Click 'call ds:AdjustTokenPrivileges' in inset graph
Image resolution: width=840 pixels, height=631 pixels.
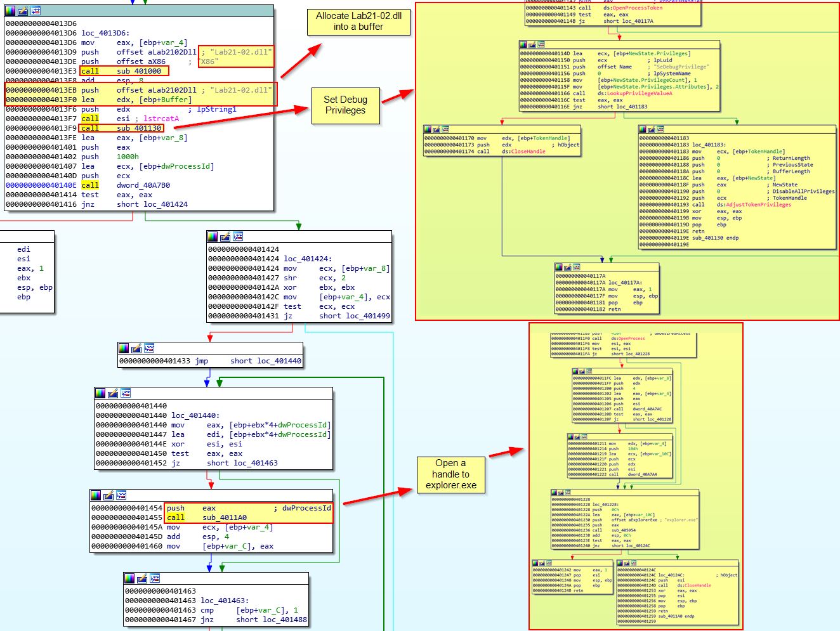[742, 205]
